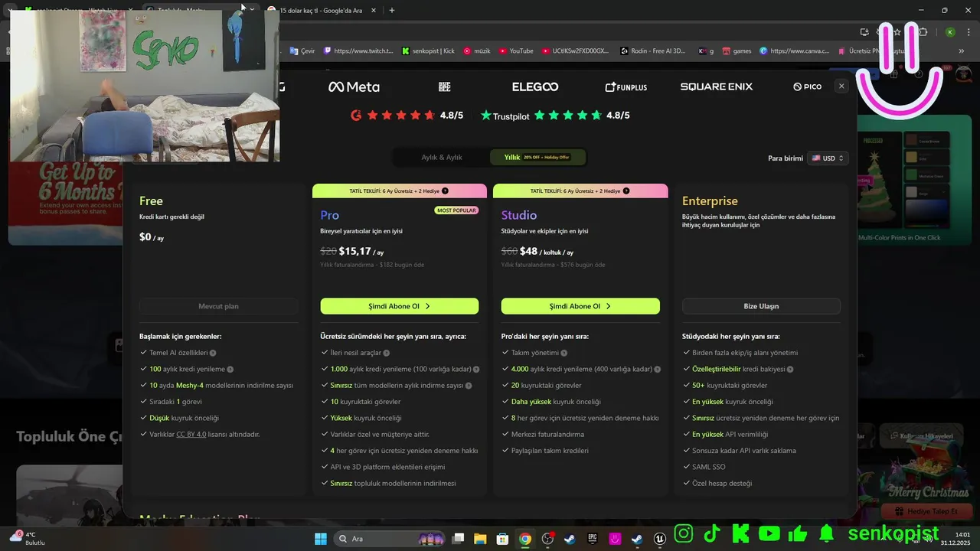980x551 pixels.
Task: Open Chrome profile avatar K
Action: coord(950,32)
